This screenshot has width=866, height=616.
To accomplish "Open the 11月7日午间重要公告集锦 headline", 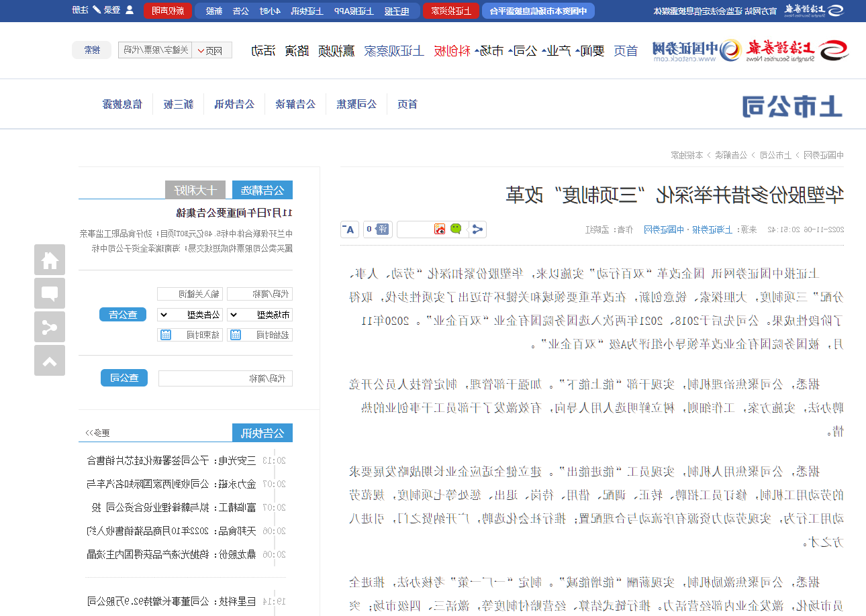I will pos(235,213).
